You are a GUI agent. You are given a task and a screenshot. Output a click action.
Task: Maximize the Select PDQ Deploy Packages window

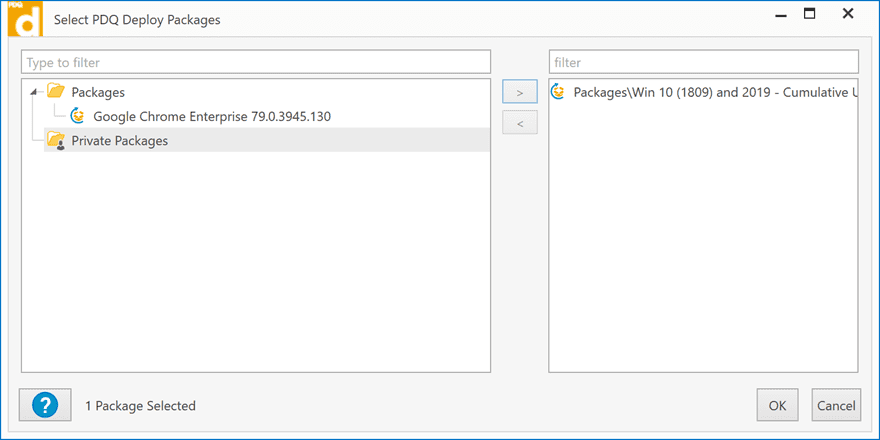(x=809, y=15)
